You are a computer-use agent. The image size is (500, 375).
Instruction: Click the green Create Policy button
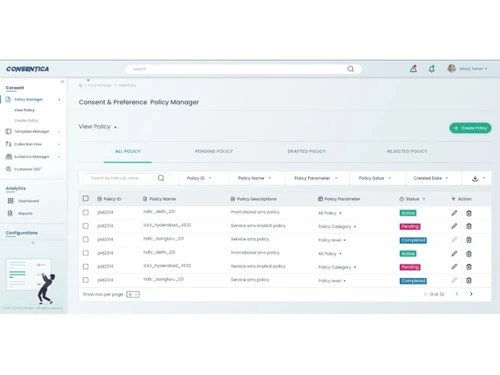pyautogui.click(x=470, y=128)
